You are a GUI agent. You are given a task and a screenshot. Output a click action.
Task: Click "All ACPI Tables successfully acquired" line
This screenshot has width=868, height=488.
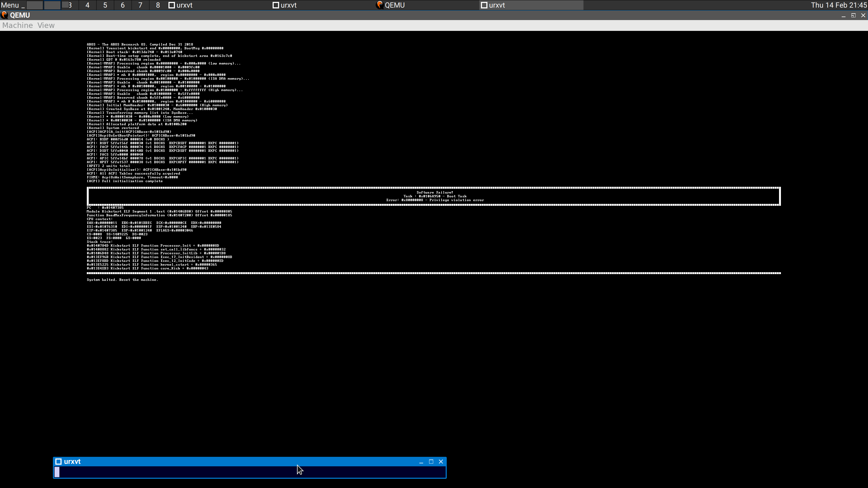click(x=133, y=174)
